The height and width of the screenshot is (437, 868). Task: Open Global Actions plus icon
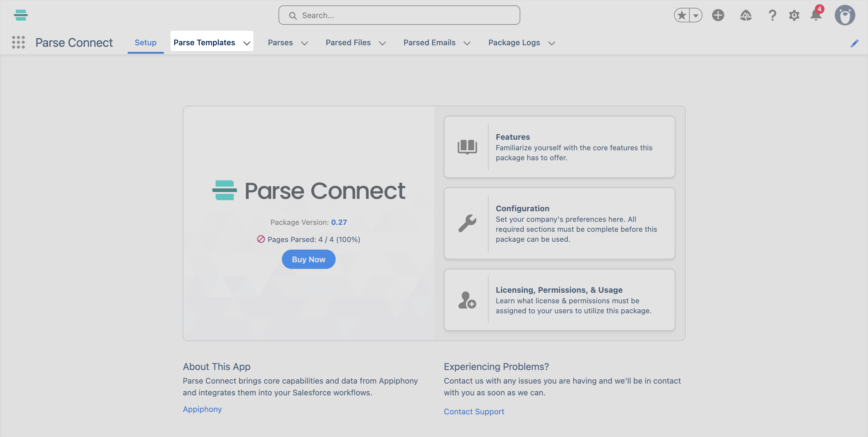[718, 15]
